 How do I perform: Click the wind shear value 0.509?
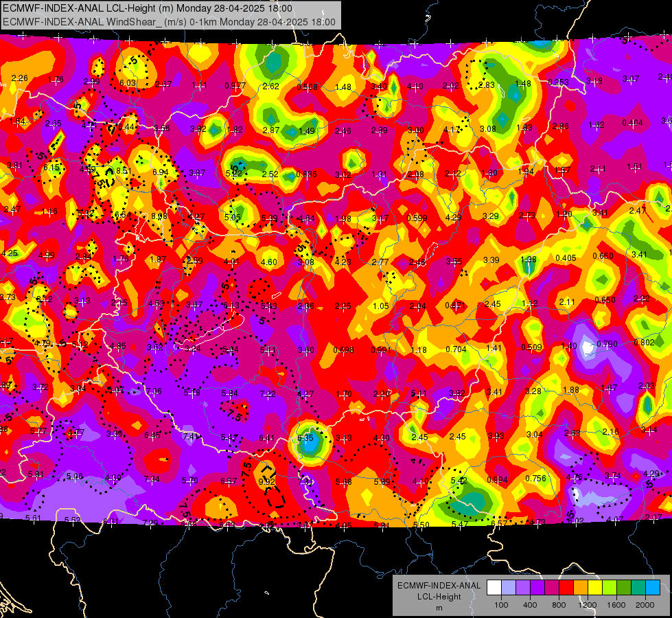click(531, 347)
